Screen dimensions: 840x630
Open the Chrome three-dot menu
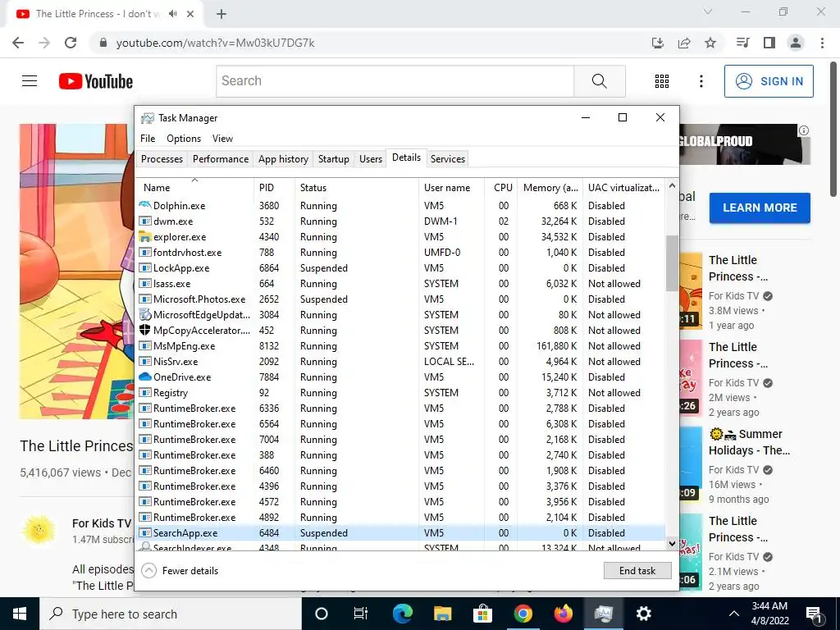click(x=822, y=43)
